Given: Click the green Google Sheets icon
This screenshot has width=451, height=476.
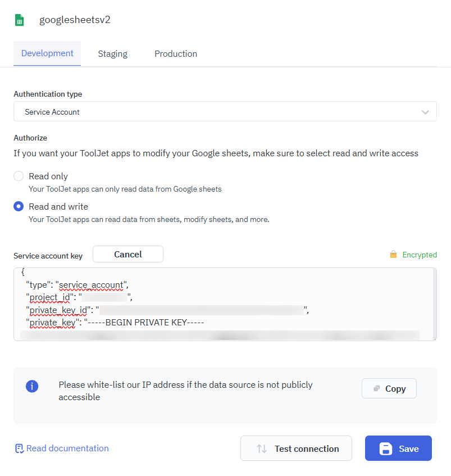Looking at the screenshot, I should click(x=19, y=19).
